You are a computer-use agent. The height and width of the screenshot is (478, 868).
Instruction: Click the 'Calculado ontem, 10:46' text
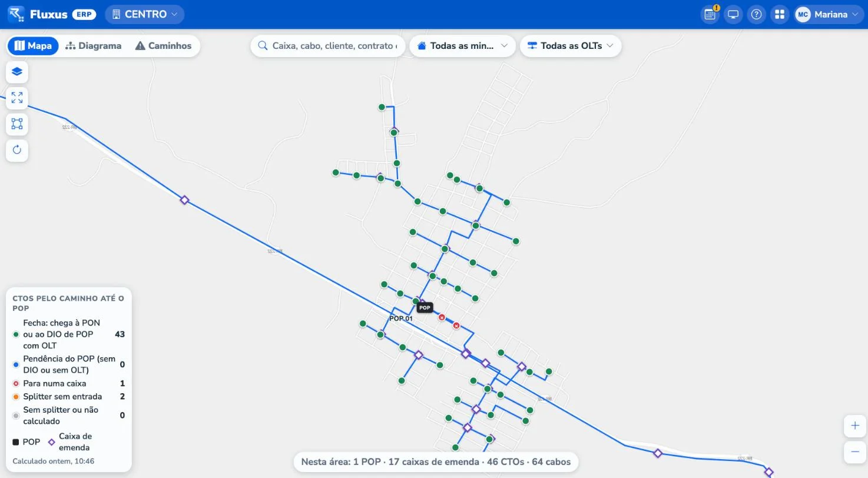coord(53,462)
